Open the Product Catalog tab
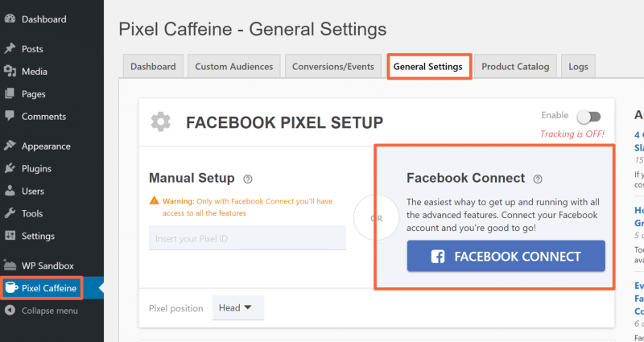Screen dimensions: 644x342 (514, 67)
